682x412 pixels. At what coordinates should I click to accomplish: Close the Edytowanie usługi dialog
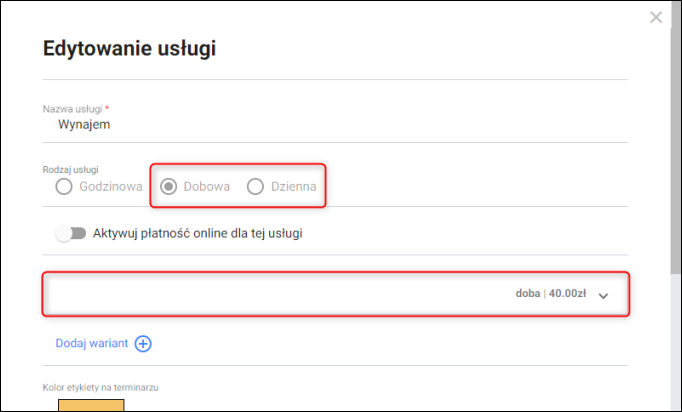tap(656, 17)
